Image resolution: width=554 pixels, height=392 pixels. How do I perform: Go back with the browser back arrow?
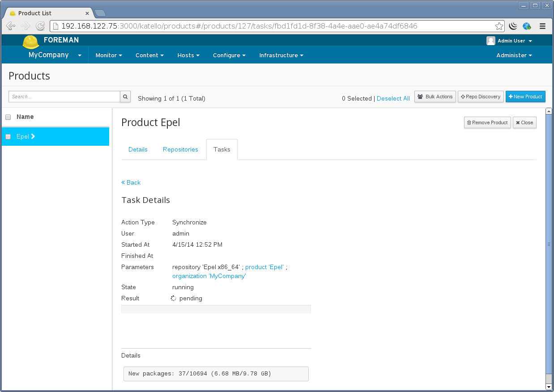coord(11,26)
